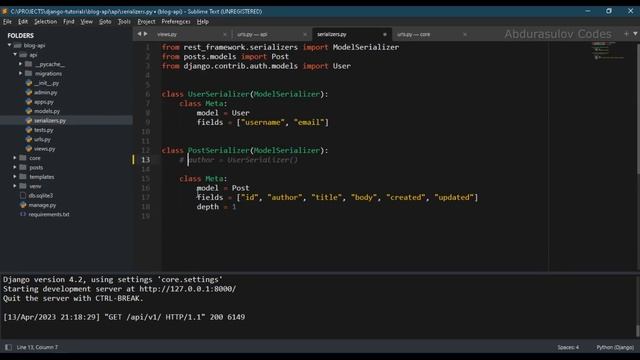The width and height of the screenshot is (640, 360).
Task: Expand the migrations folder
Action: (x=20, y=73)
